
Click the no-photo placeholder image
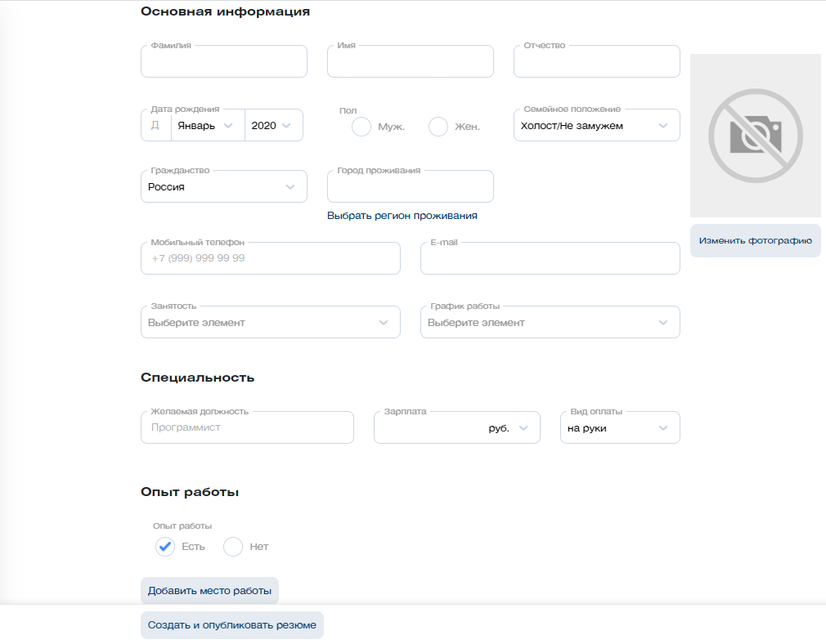(755, 136)
